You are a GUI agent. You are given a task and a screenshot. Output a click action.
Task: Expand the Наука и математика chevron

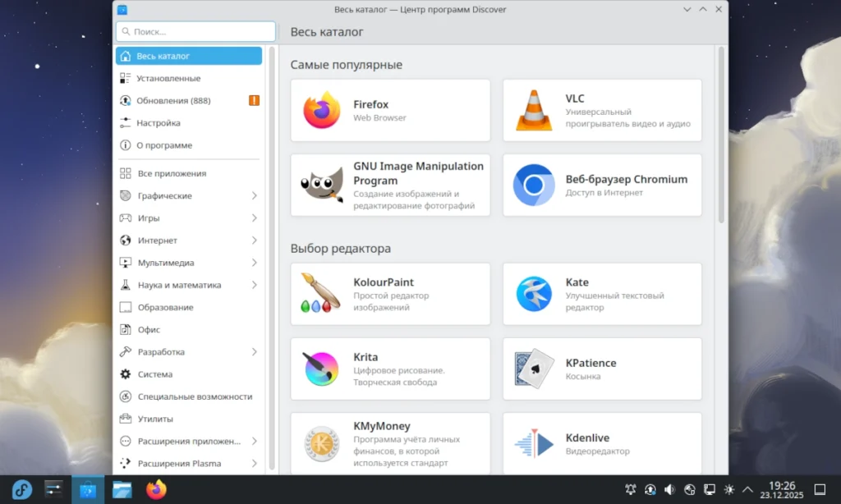tap(255, 285)
